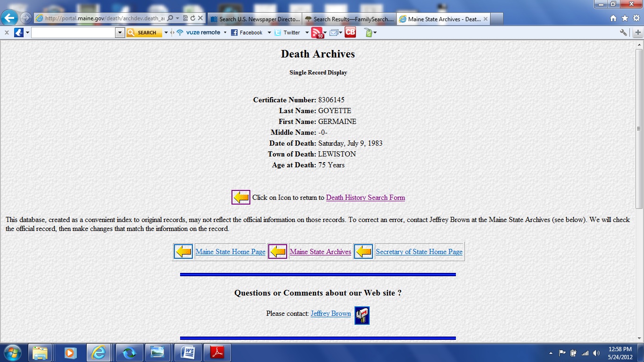Open the toolbar search box dropdown

pos(121,33)
